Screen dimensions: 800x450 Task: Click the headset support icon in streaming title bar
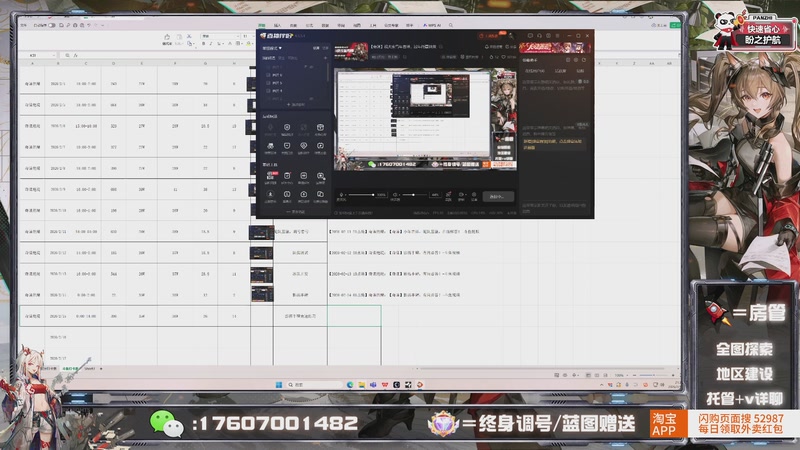point(539,36)
